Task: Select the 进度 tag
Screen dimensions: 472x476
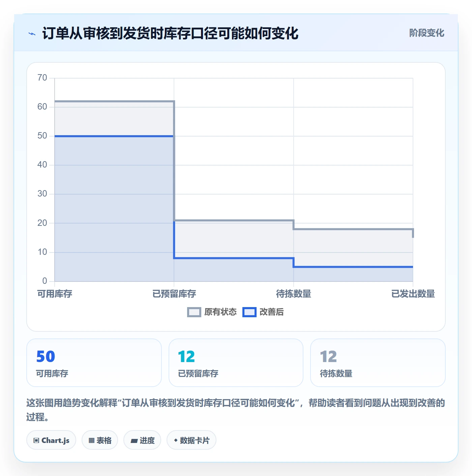Action: [142, 440]
